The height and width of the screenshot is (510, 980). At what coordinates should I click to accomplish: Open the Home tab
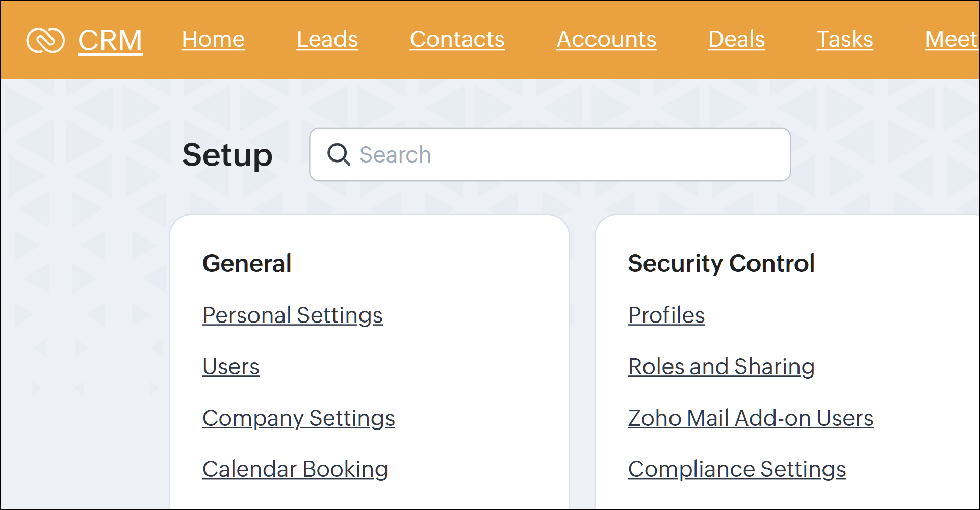(213, 39)
